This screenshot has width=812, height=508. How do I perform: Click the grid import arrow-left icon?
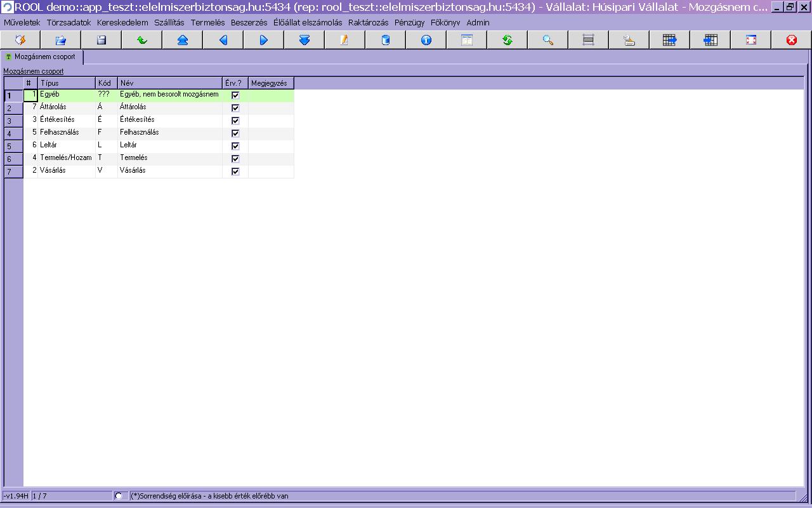click(x=710, y=40)
